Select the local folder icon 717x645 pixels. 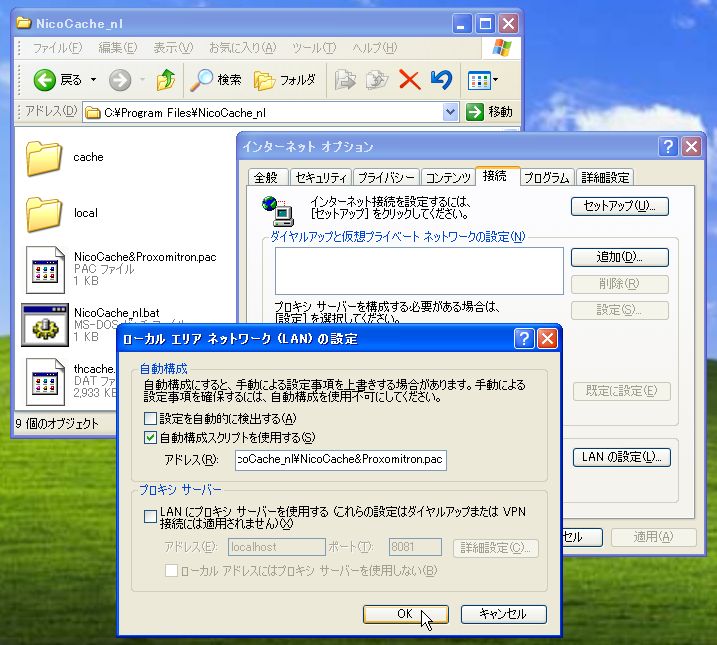[x=43, y=214]
